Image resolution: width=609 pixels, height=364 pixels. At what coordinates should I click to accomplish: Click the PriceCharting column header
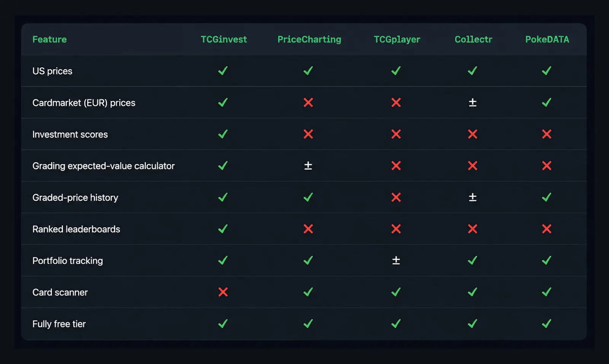coord(309,40)
